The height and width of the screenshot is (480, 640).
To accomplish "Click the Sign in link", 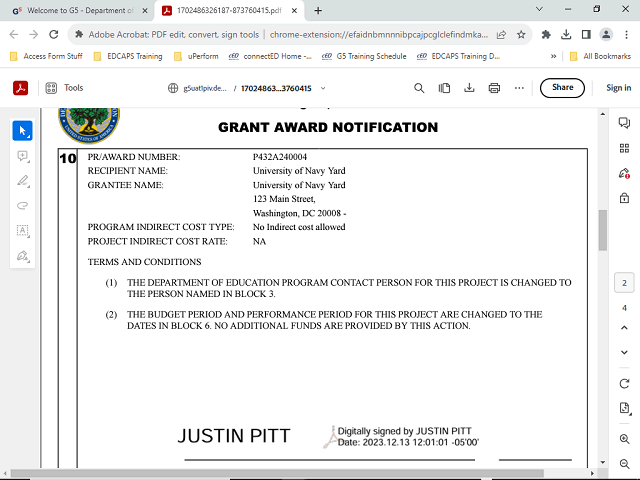I will coord(618,88).
